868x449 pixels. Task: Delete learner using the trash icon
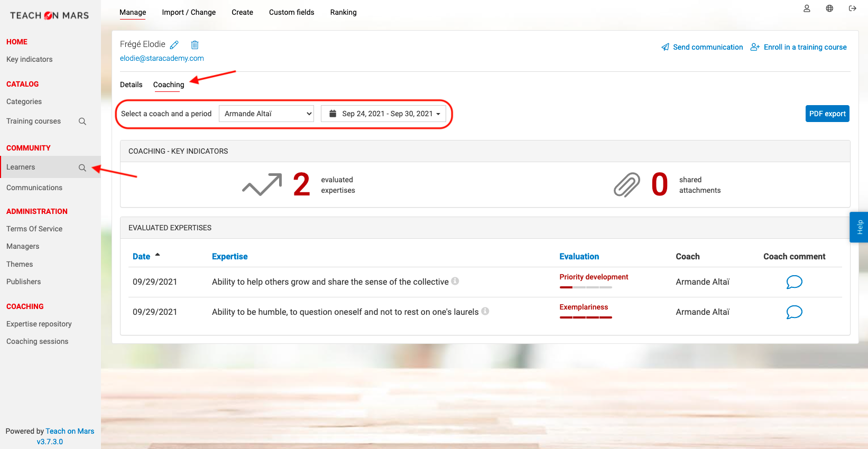[x=195, y=45]
